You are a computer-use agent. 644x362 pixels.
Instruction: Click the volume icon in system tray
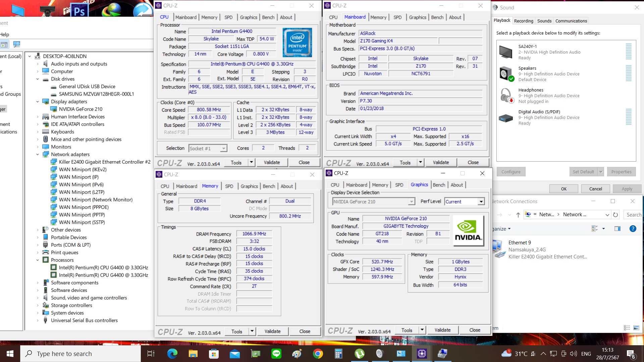coord(573,354)
